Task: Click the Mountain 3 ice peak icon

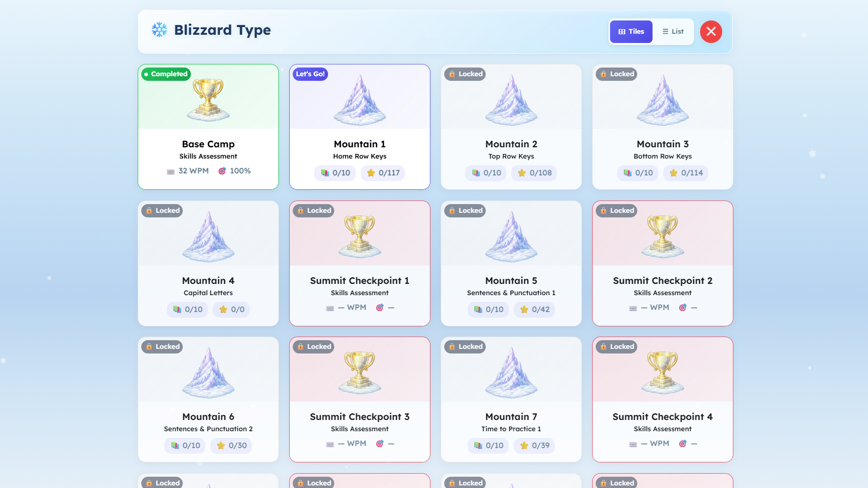Action: (663, 100)
